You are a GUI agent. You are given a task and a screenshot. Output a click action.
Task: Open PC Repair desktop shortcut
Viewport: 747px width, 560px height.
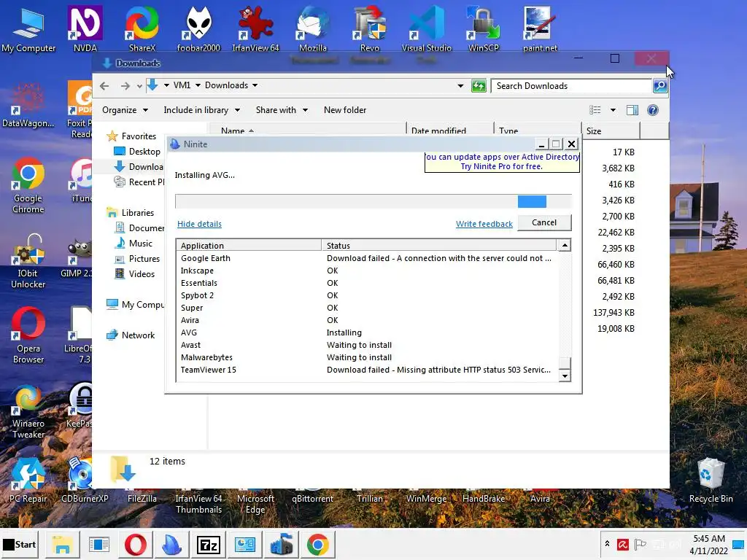(28, 480)
